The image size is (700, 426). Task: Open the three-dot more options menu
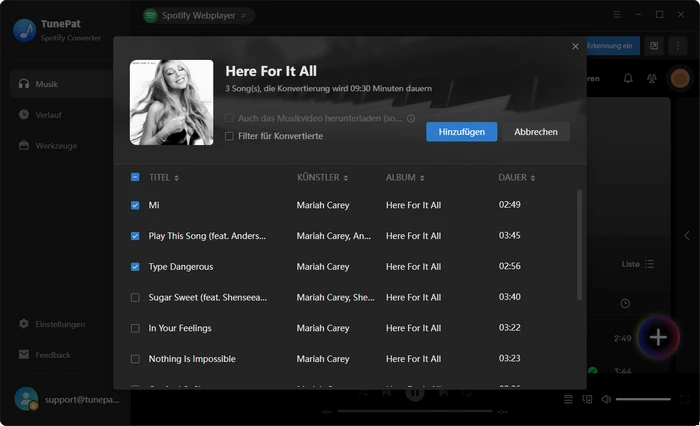[x=678, y=46]
